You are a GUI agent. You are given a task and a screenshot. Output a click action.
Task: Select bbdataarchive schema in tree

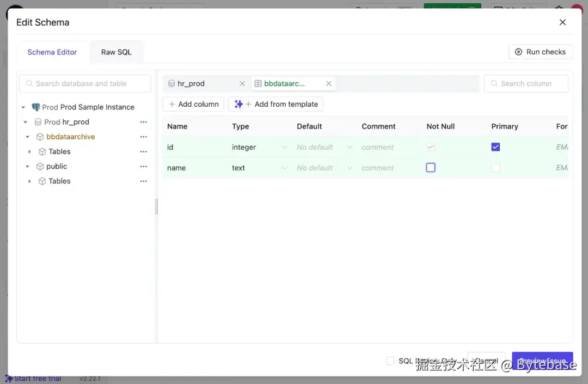70,137
